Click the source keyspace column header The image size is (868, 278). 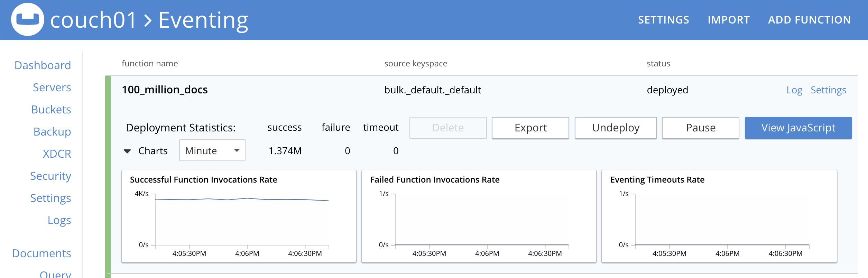point(416,63)
